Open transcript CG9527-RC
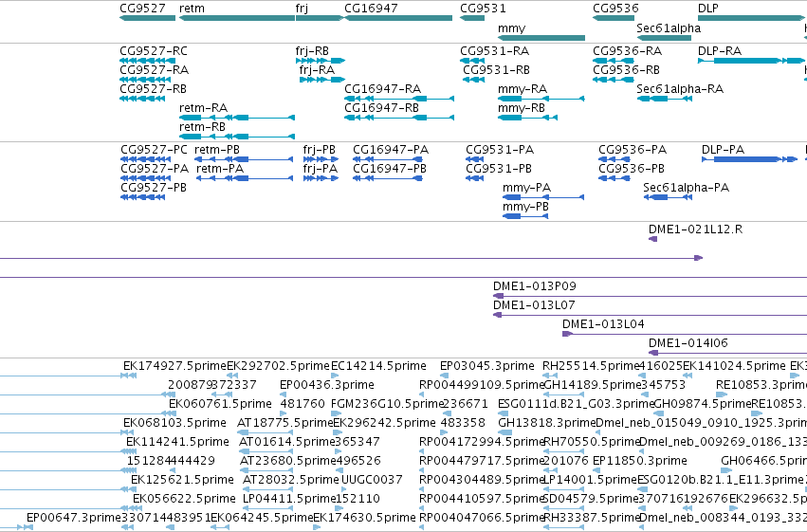807x532 pixels. point(147,61)
